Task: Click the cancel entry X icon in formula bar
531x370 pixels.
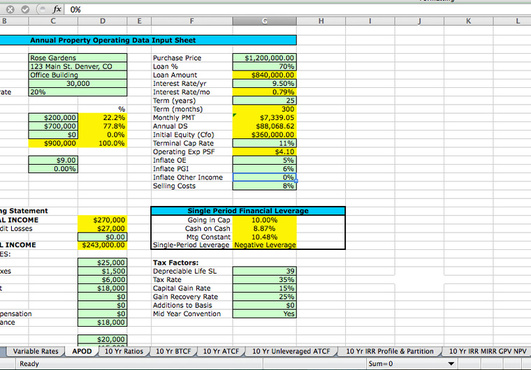Action: (x=10, y=9)
